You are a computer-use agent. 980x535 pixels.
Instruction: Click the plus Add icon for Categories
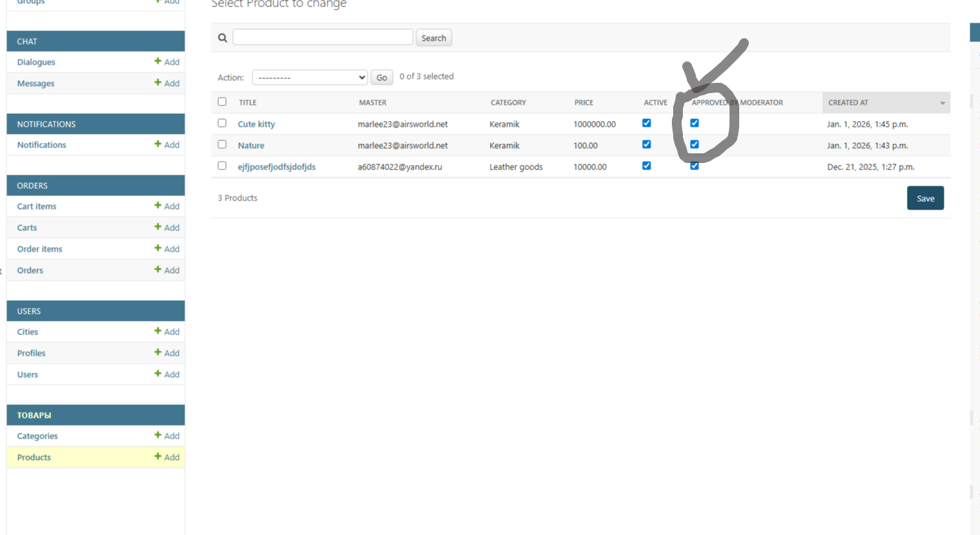(x=157, y=435)
